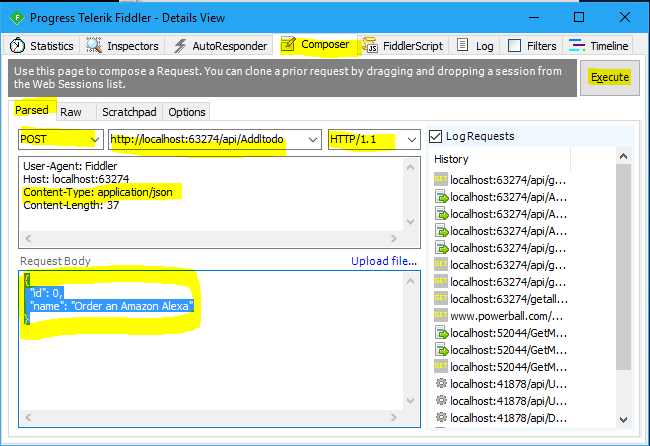This screenshot has width=650, height=446.
Task: Expand the request URL dropdown arrow
Action: point(313,140)
